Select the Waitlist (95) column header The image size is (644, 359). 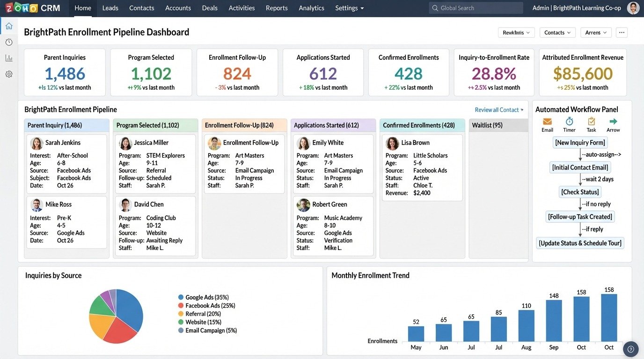pos(498,125)
